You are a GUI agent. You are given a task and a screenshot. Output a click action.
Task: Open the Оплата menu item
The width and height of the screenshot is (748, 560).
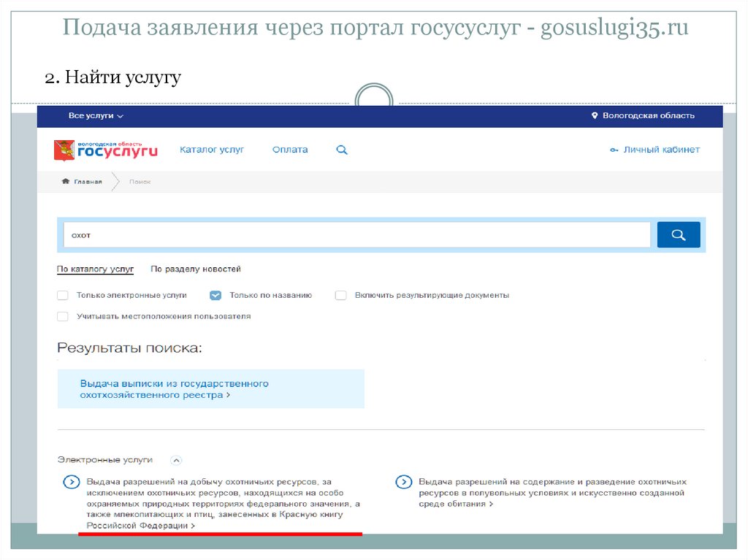pos(290,150)
